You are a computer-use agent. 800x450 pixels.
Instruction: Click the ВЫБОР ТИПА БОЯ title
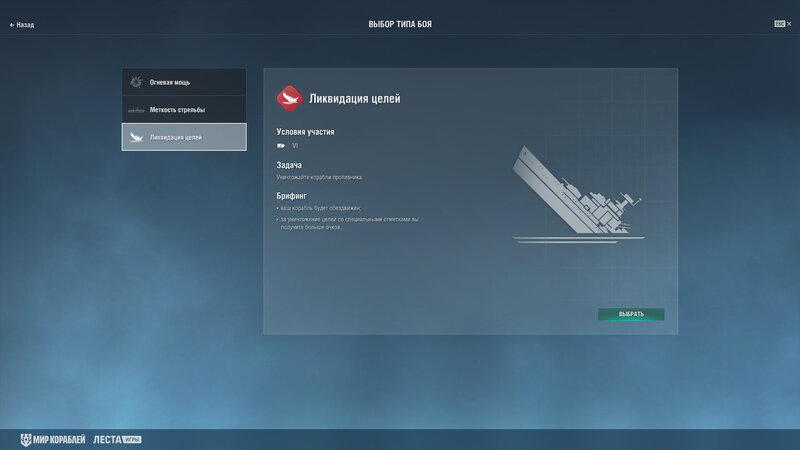400,24
